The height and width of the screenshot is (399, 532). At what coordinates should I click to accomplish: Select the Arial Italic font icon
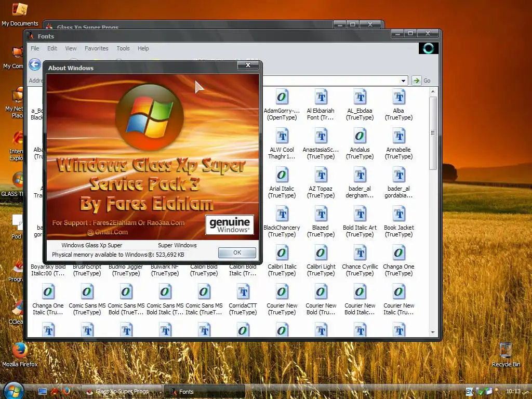[282, 176]
